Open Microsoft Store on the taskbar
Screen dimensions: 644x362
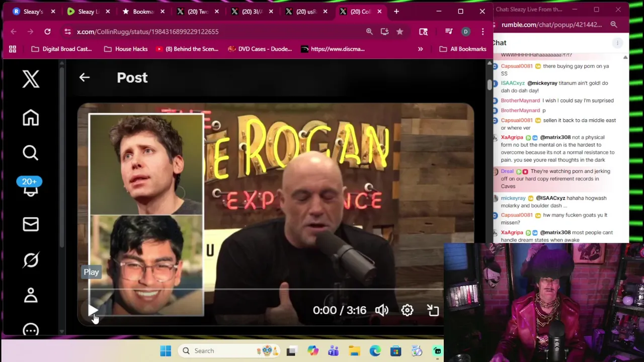point(396,350)
